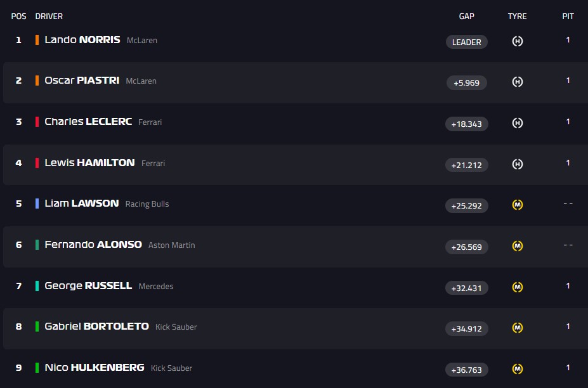Click Bortoleto's medium tyre icon
588x388 pixels.
[518, 328]
